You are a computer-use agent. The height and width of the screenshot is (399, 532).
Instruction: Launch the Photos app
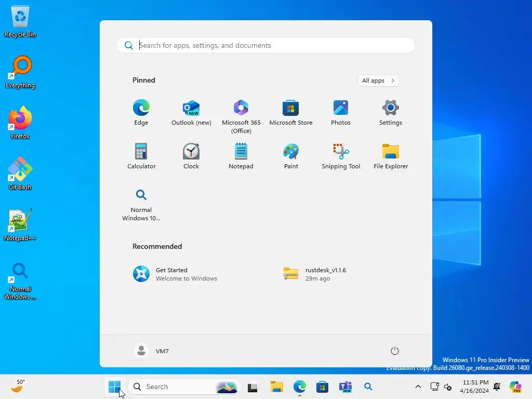click(341, 113)
